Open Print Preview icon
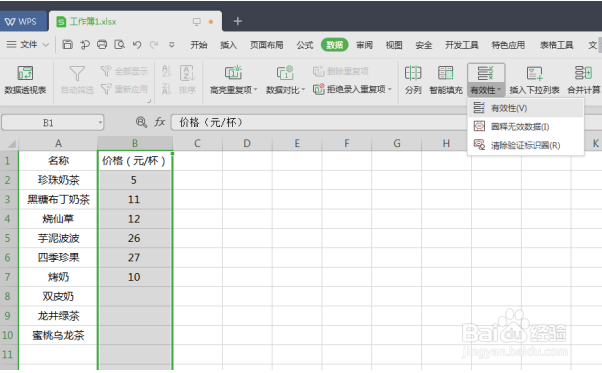Image resolution: width=602 pixels, height=373 pixels. point(119,45)
